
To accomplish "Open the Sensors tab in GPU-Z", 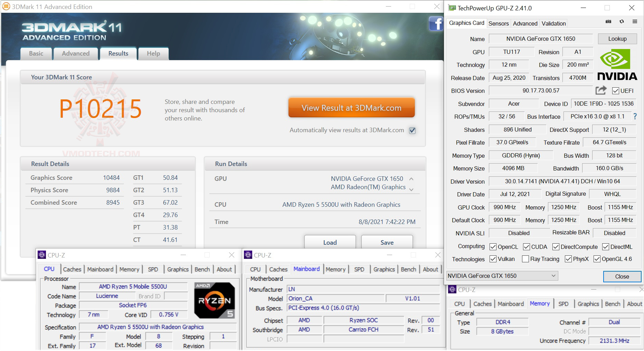I will pos(499,23).
